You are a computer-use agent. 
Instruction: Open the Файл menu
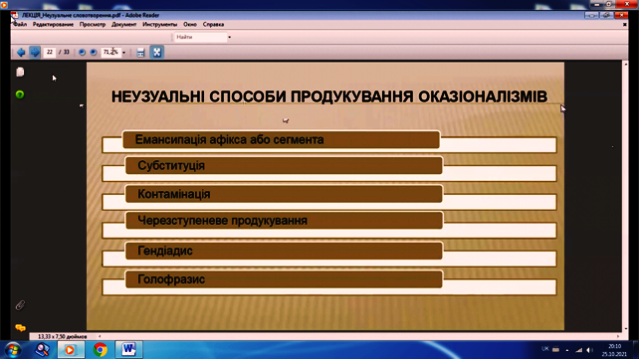[x=20, y=24]
